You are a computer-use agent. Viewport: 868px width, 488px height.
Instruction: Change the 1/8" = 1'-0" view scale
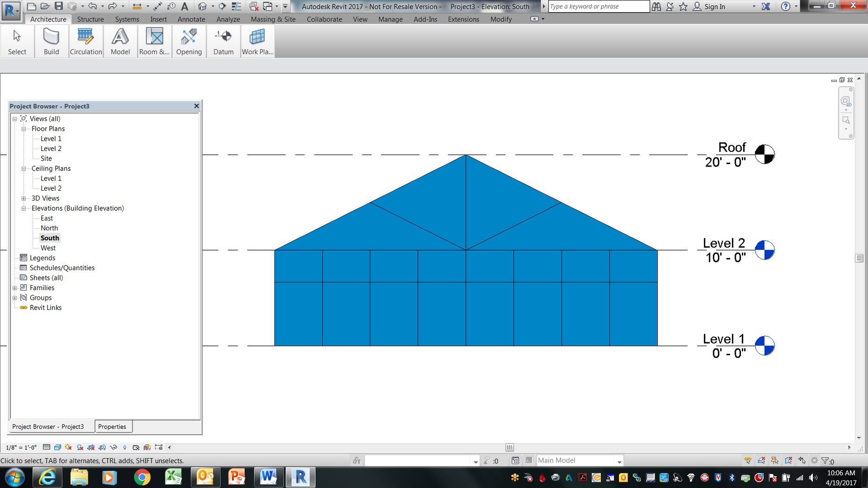coord(21,447)
